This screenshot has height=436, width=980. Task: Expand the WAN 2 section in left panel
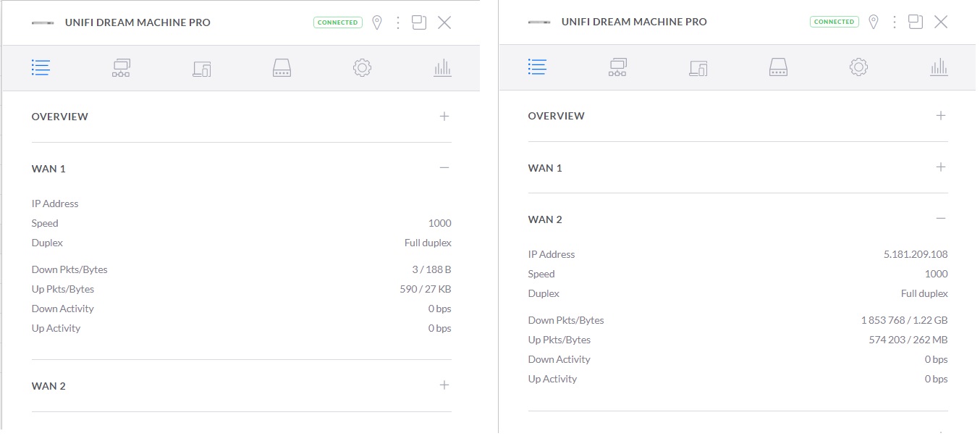click(444, 385)
